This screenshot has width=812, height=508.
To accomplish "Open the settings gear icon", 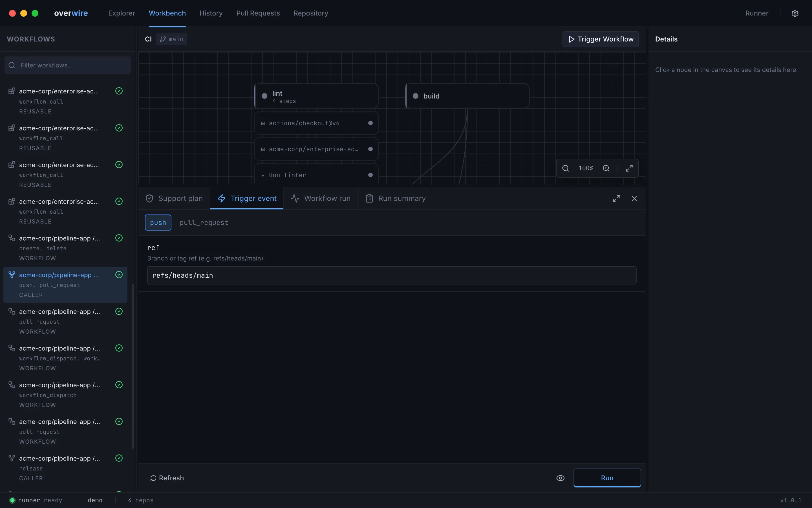I will 795,13.
